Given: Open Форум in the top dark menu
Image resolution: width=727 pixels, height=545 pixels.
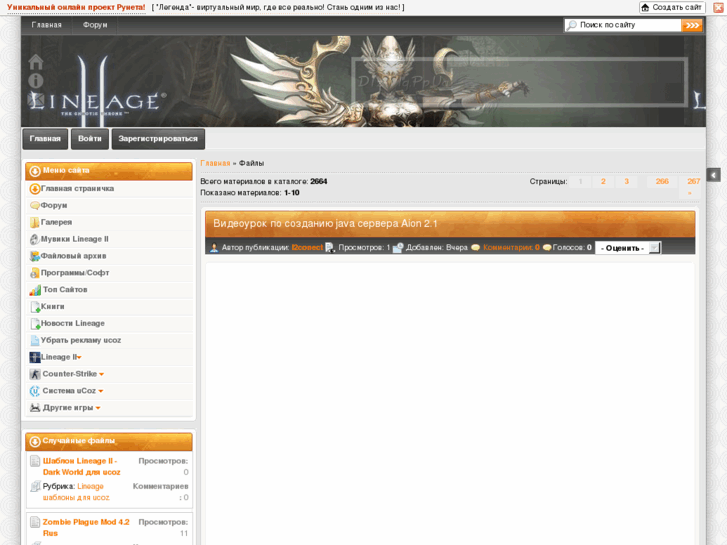Looking at the screenshot, I should (95, 25).
